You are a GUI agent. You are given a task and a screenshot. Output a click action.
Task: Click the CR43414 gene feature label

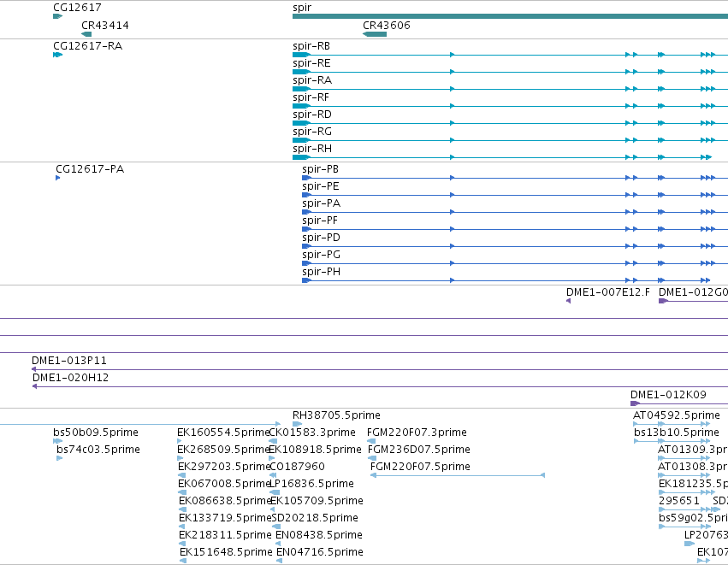[105, 26]
